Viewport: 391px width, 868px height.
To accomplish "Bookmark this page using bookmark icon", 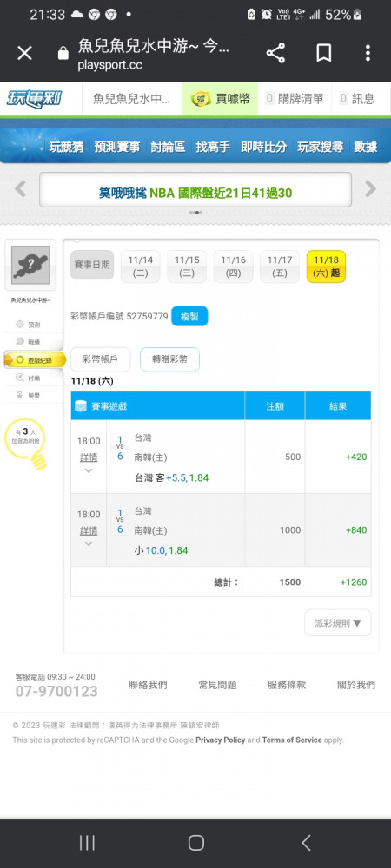I will coord(324,54).
